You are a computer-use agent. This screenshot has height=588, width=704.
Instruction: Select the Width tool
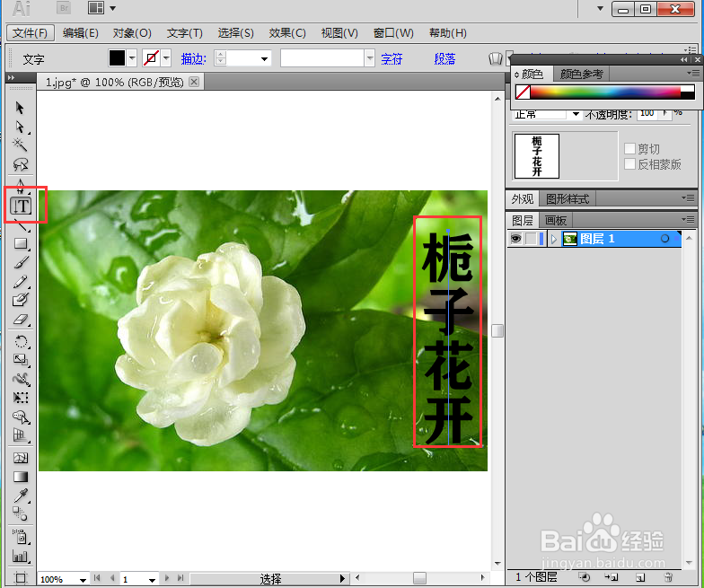point(21,379)
